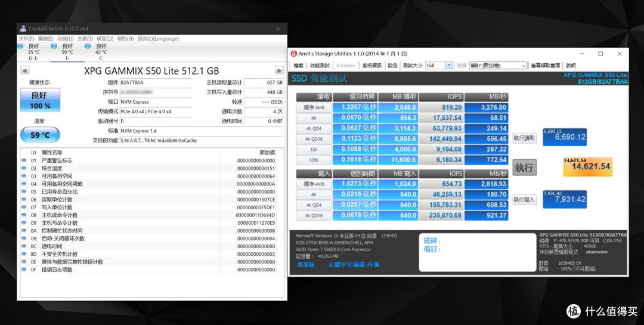Click the 良好 100 % health status button
Screen dimensions: 644x325
pyautogui.click(x=41, y=100)
